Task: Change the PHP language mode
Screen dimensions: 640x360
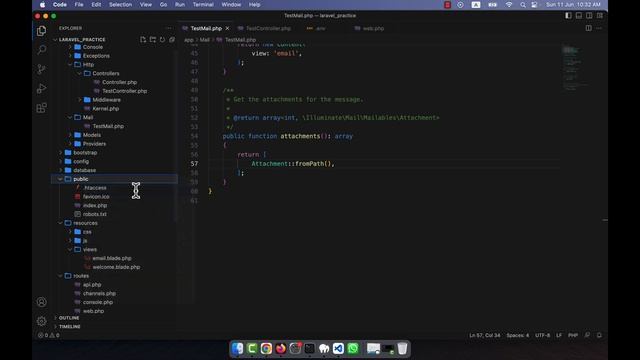Action: tap(573, 335)
